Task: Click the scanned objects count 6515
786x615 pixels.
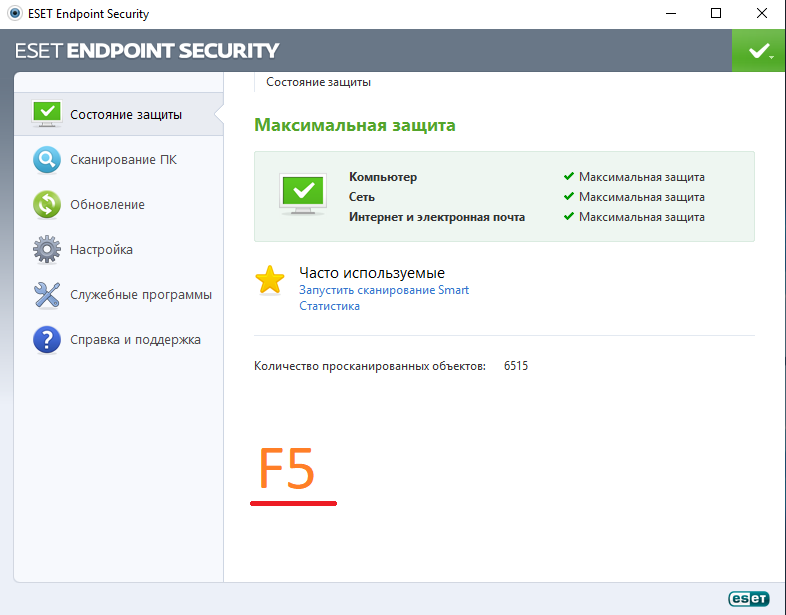Action: (x=516, y=366)
